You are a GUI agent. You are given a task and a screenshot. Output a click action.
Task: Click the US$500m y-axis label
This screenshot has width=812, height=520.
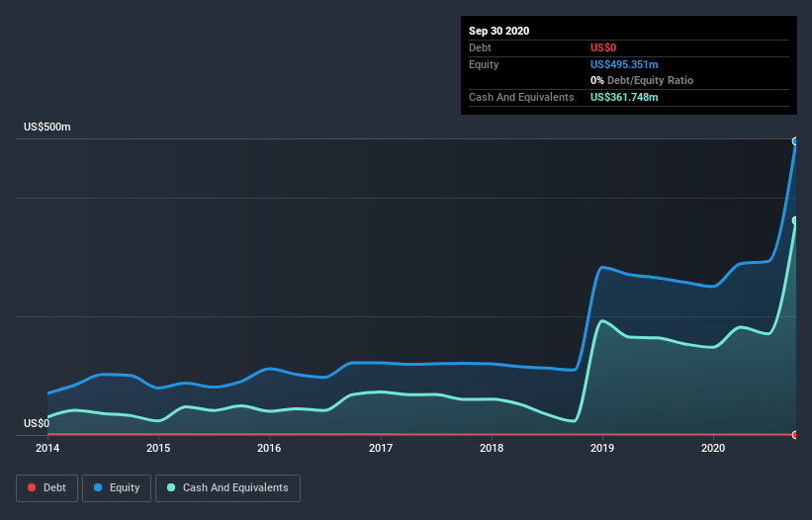point(47,127)
